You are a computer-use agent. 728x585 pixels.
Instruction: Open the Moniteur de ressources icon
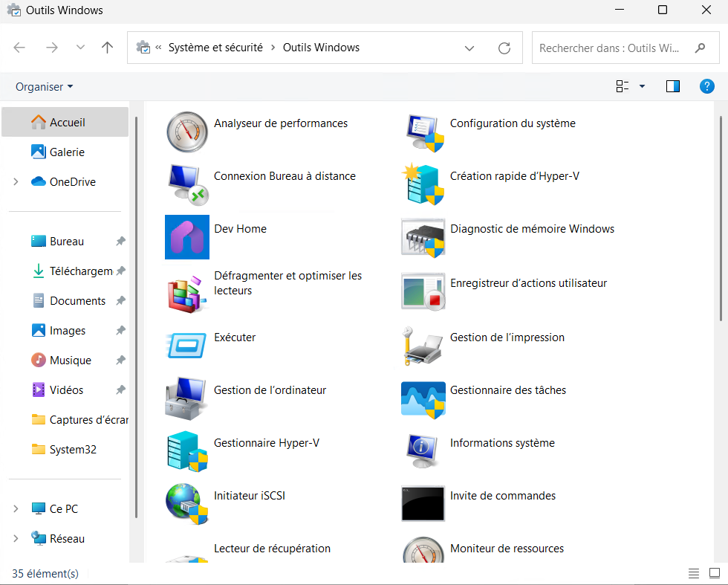[423, 549]
